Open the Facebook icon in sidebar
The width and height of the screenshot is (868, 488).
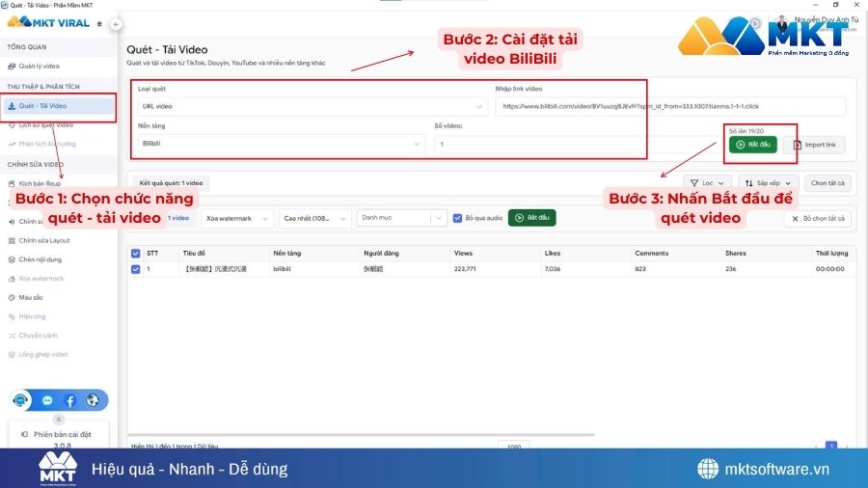click(70, 400)
